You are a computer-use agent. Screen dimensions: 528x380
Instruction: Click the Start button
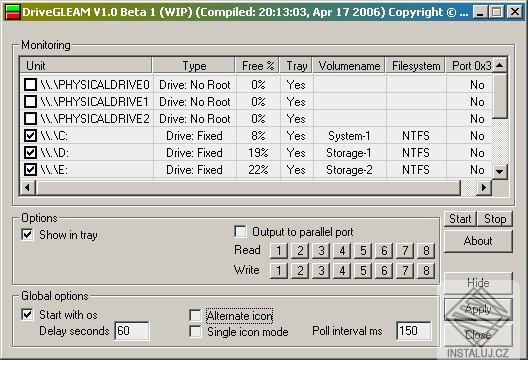coord(460,219)
